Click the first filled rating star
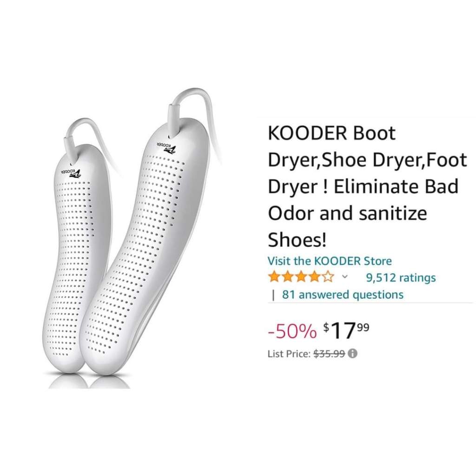476x476 pixels. pyautogui.click(x=274, y=277)
